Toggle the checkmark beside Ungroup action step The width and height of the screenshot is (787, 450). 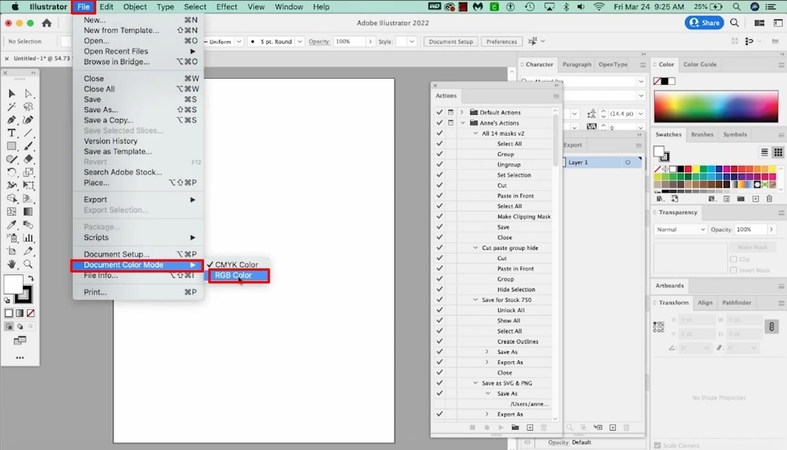coord(440,165)
